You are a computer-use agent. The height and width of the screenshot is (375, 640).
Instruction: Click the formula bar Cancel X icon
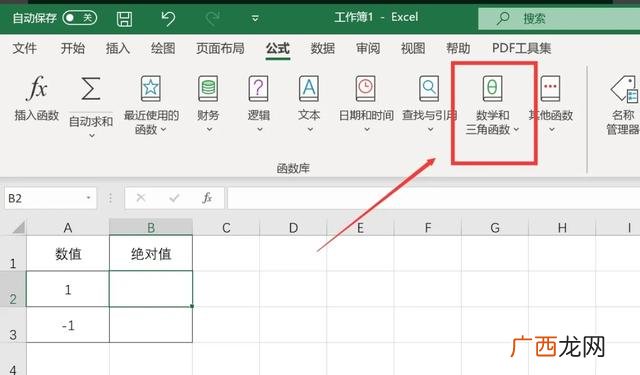click(141, 198)
